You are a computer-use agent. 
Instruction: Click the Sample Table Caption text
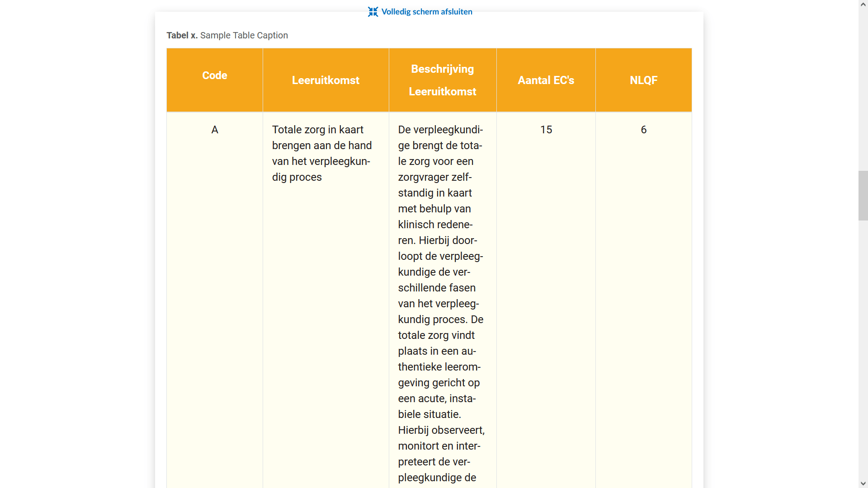pyautogui.click(x=244, y=35)
